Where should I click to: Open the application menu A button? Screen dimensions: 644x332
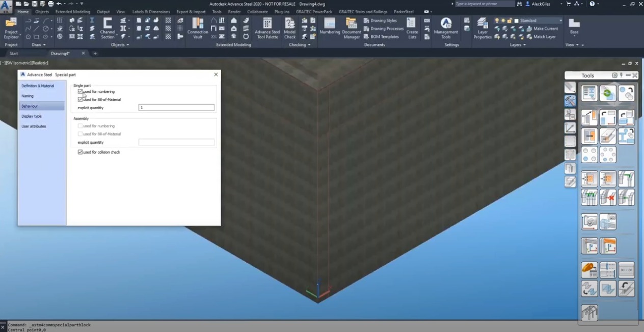tap(6, 6)
